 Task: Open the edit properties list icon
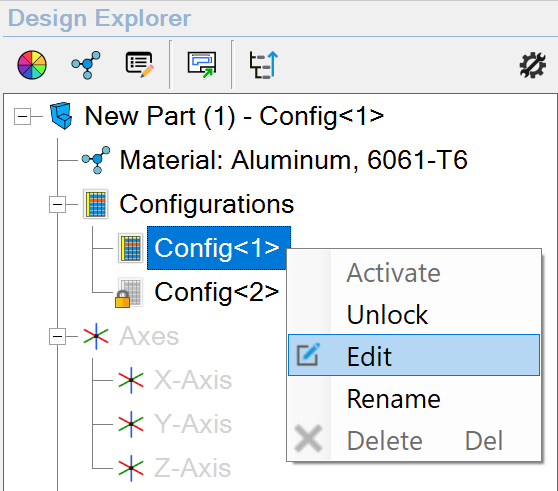pos(140,65)
